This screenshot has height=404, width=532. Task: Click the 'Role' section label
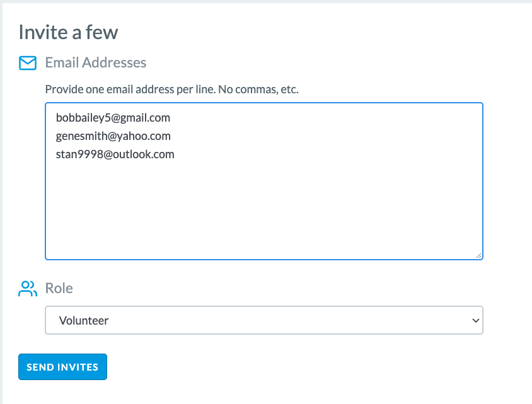(59, 288)
